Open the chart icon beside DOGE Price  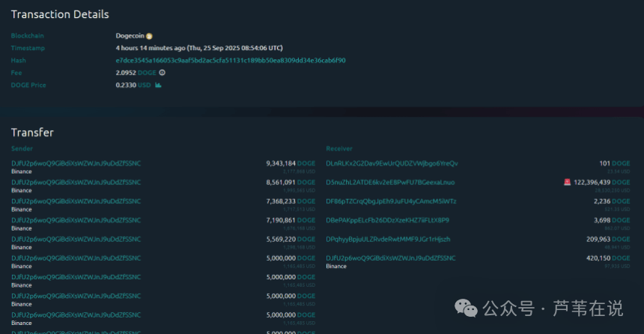(158, 85)
